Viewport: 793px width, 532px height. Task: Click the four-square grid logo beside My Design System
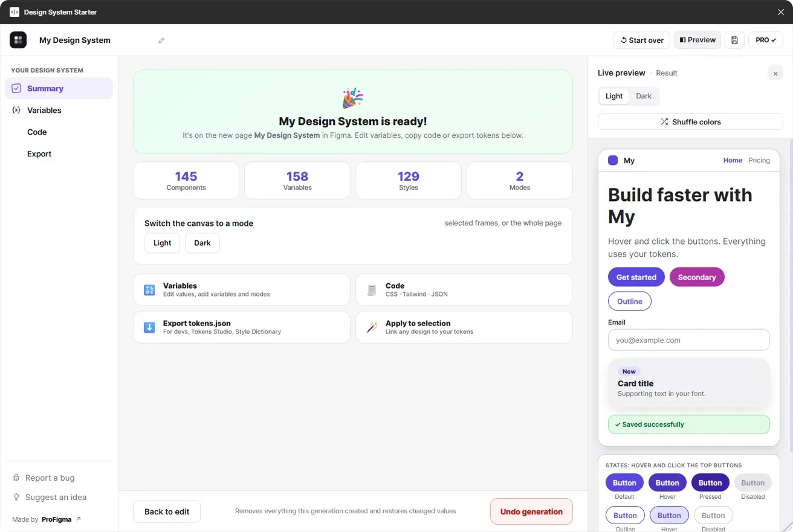[x=18, y=40]
